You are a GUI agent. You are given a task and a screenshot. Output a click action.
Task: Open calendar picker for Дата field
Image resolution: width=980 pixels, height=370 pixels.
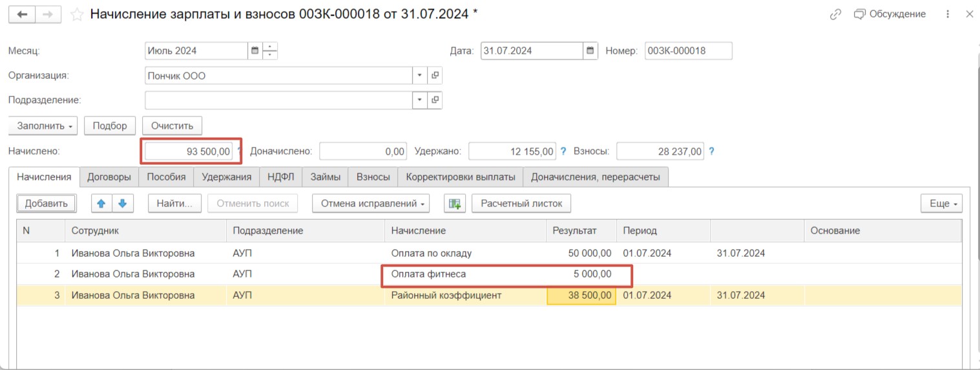pos(590,50)
